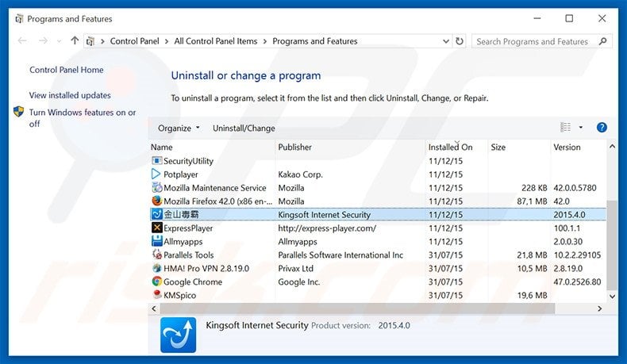Click the horizontal scrollbar left arrow
Screen dimensions: 627x364
[x=154, y=308]
